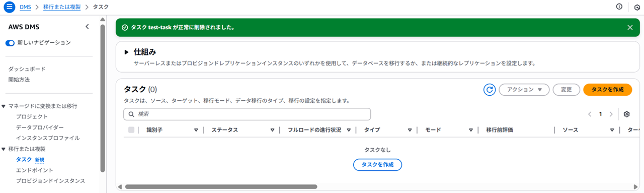
Task: Open table preferences gear icon
Action: pos(626,114)
